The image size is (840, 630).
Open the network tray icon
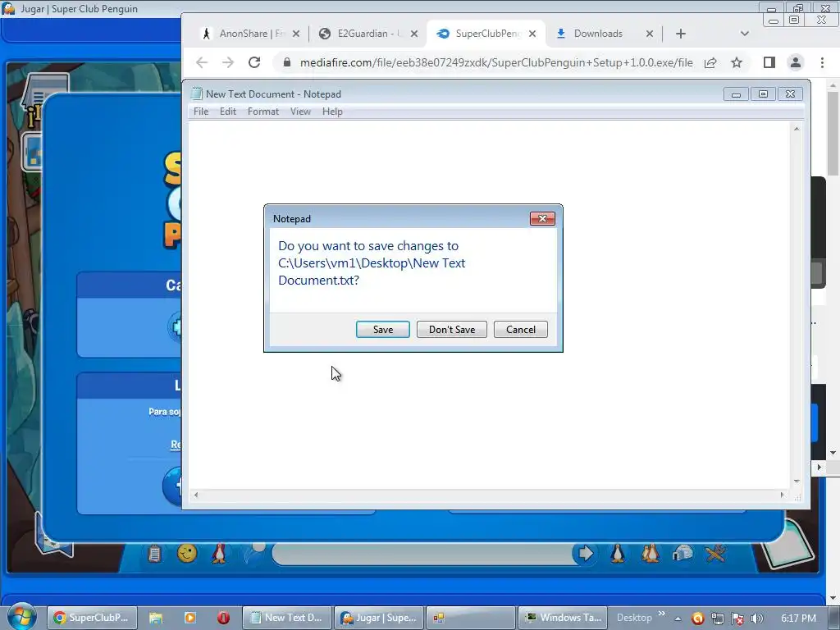click(x=717, y=619)
